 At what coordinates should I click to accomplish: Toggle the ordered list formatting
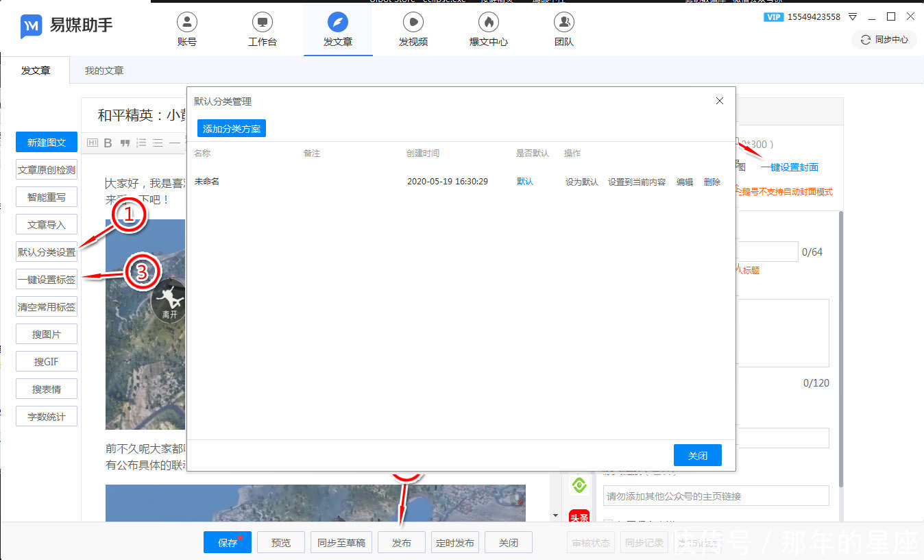[141, 143]
